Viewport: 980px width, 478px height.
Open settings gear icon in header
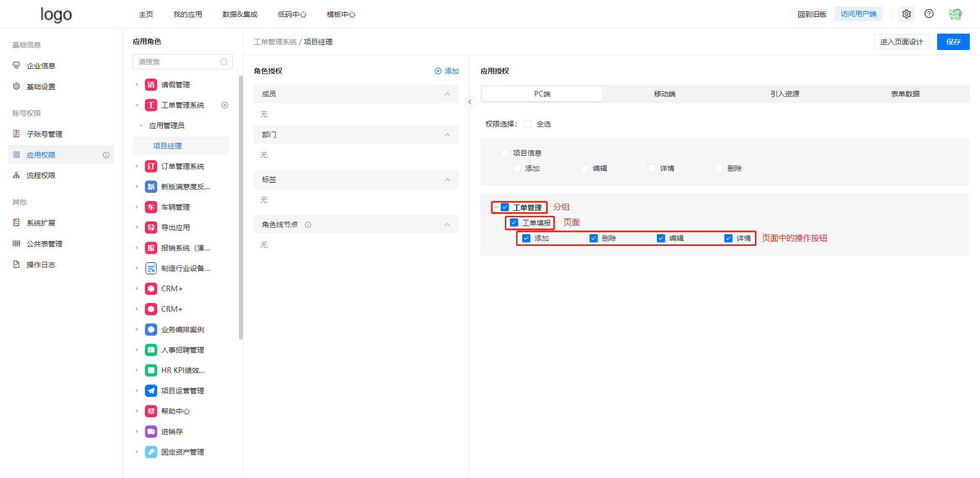point(906,14)
